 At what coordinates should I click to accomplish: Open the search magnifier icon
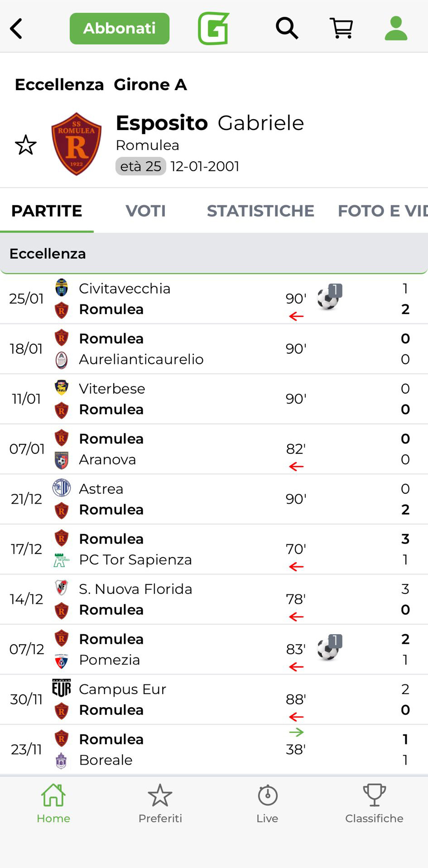point(287,29)
